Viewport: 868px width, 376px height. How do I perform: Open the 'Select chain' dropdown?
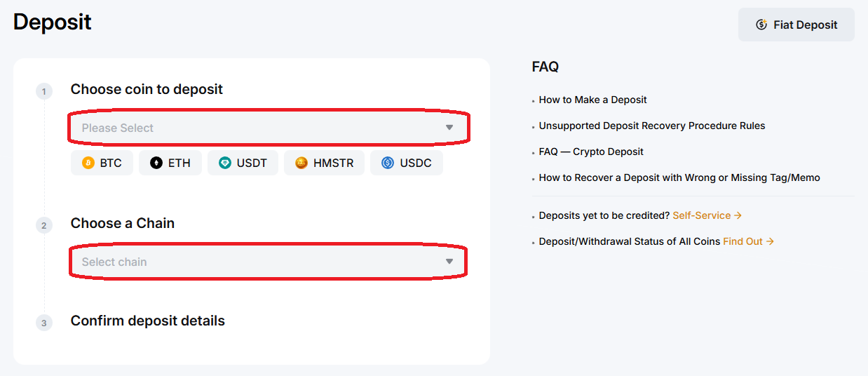coord(269,262)
